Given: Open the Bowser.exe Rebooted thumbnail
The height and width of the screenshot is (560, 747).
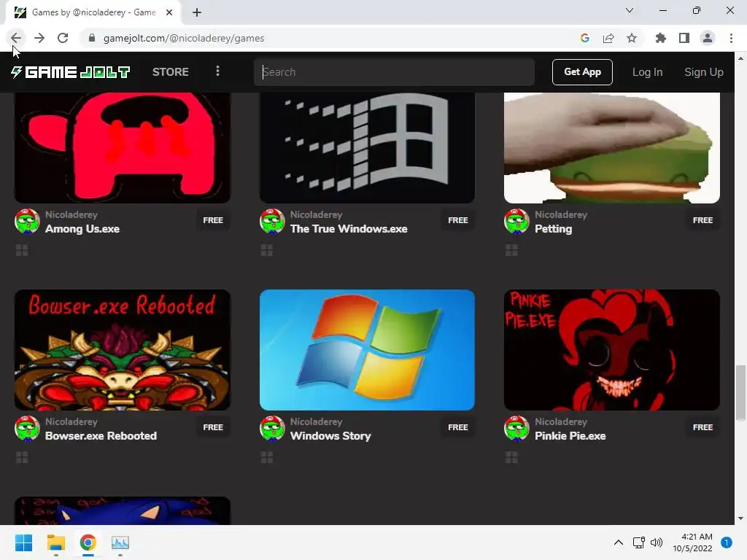Looking at the screenshot, I should point(123,350).
